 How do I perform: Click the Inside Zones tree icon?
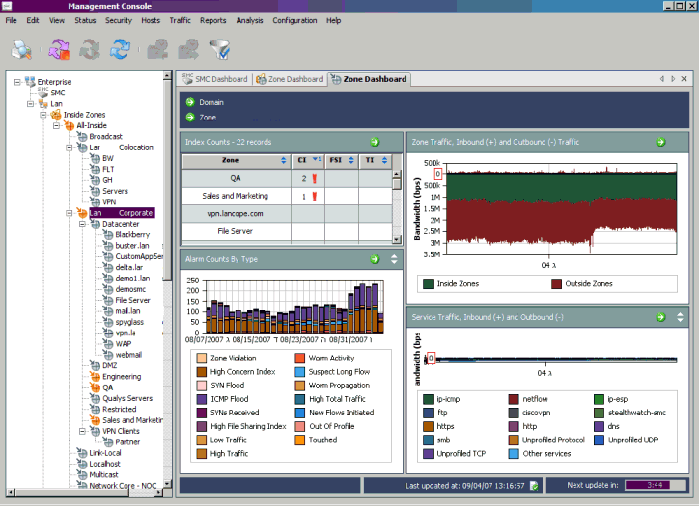pos(56,115)
